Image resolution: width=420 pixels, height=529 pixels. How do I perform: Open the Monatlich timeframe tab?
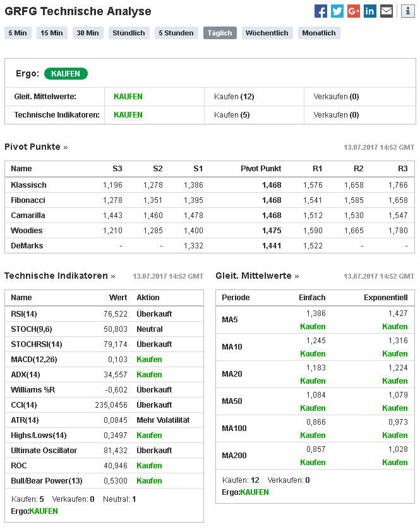click(x=319, y=33)
